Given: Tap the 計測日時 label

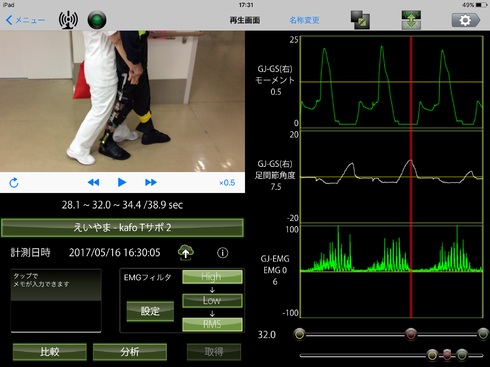Looking at the screenshot, I should click(x=31, y=253).
